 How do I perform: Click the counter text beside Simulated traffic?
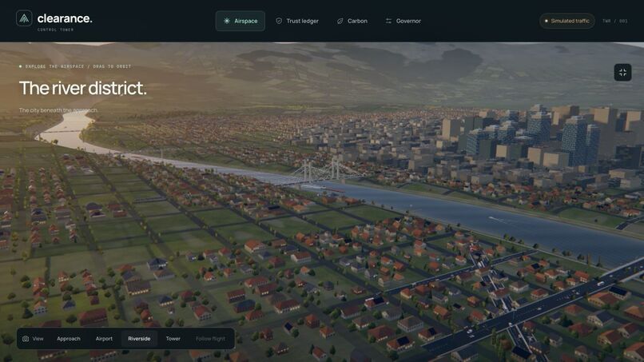(615, 21)
